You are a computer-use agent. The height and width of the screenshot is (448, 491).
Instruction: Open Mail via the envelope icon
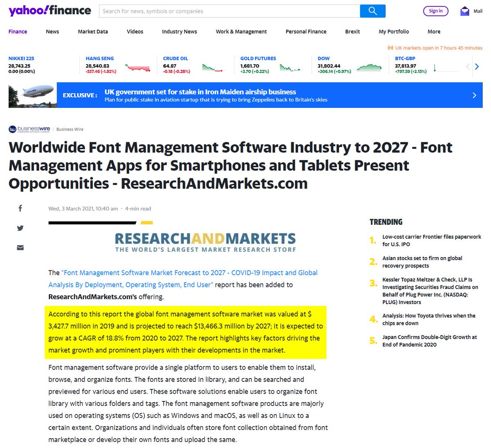(465, 11)
